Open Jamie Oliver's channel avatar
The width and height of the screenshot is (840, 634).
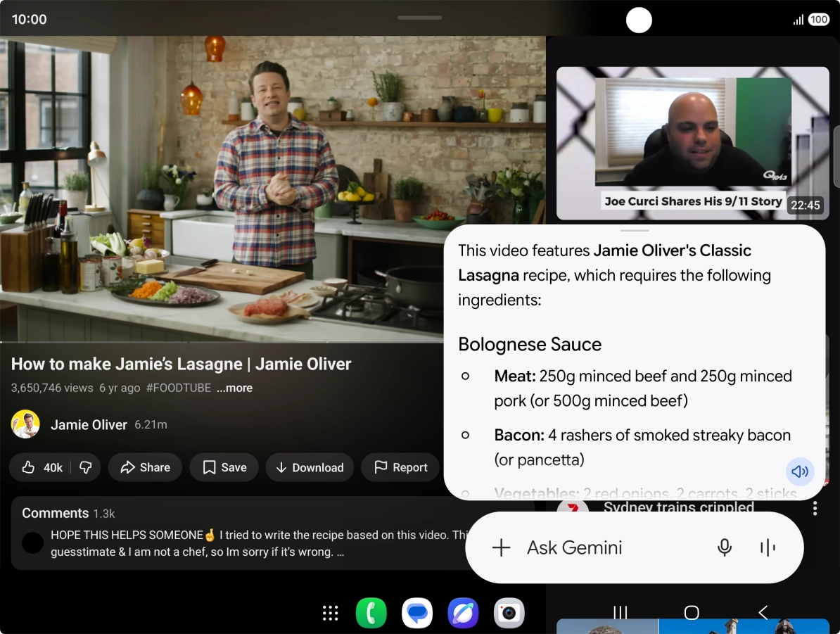[x=25, y=424]
